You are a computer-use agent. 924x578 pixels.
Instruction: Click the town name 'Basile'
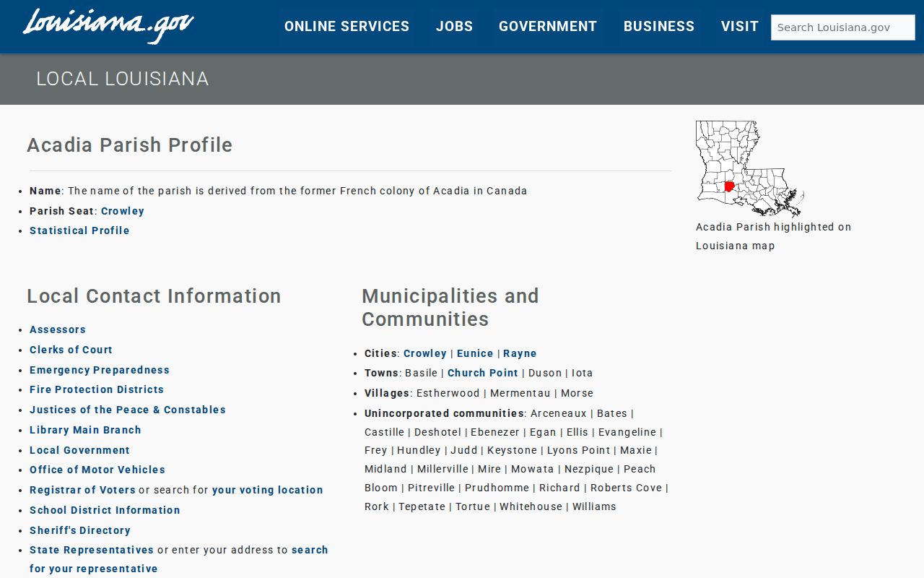pyautogui.click(x=421, y=373)
